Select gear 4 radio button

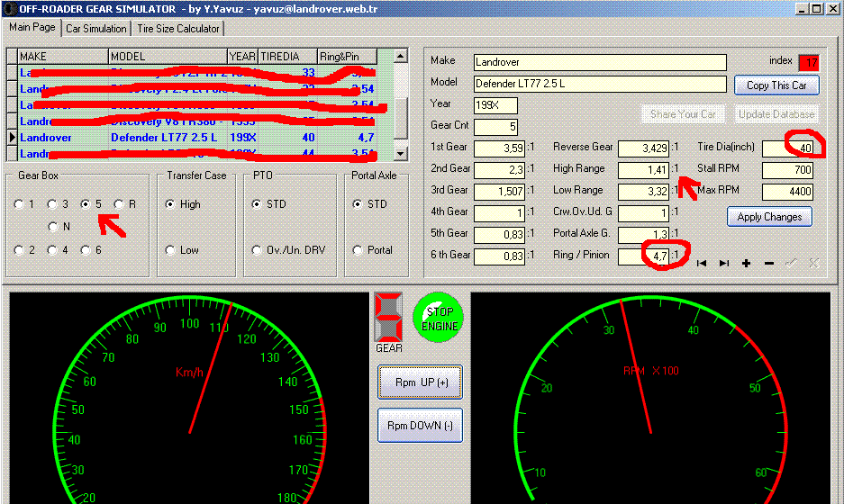[52, 250]
